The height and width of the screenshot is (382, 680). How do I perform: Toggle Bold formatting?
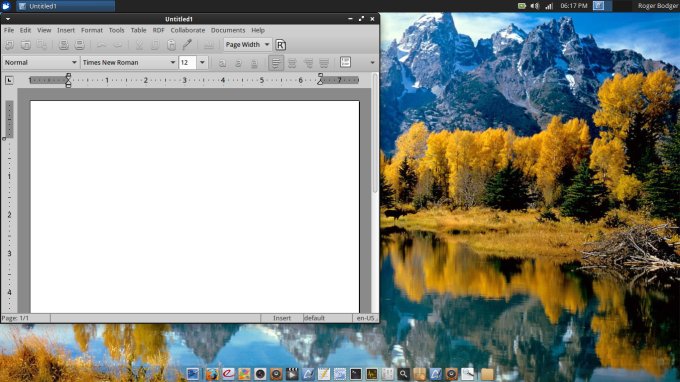tap(222, 63)
